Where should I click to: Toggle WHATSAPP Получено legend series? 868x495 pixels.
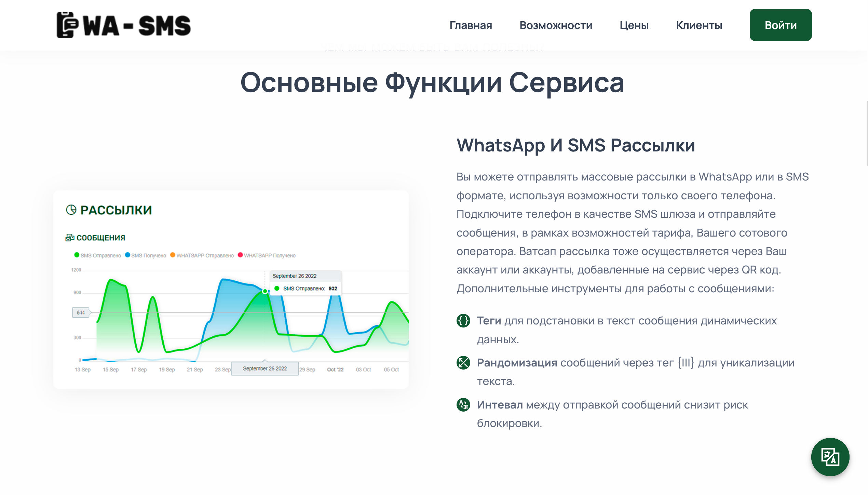point(267,255)
